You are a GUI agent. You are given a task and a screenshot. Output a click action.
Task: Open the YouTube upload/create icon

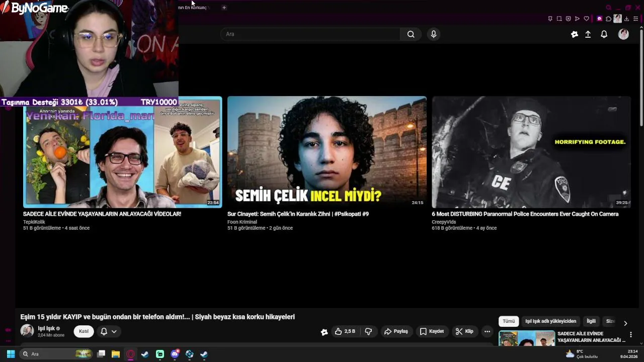click(588, 34)
